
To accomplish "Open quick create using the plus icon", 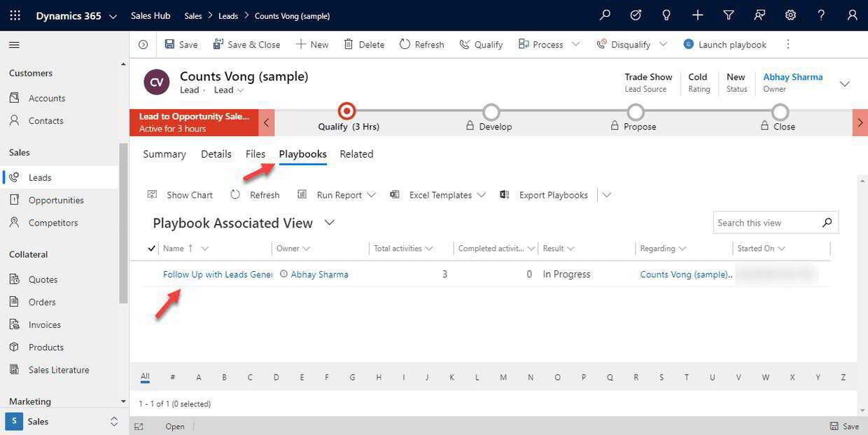I will (x=696, y=14).
